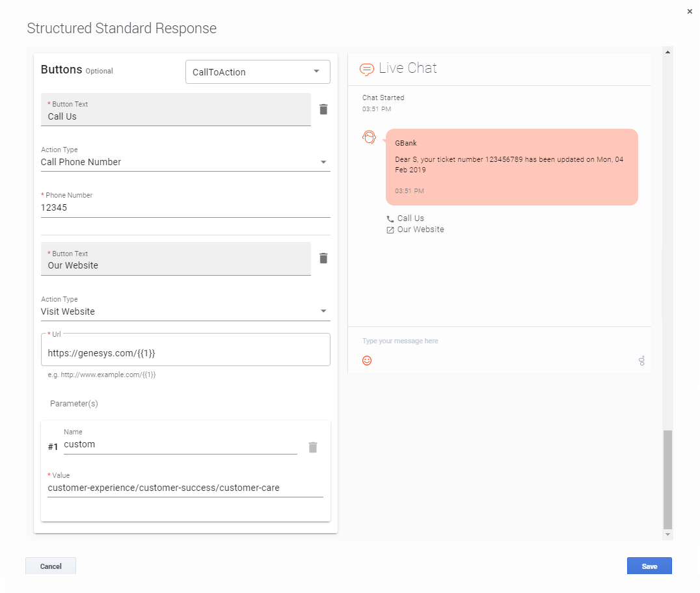Delete the Our Website button entry

pos(323,258)
